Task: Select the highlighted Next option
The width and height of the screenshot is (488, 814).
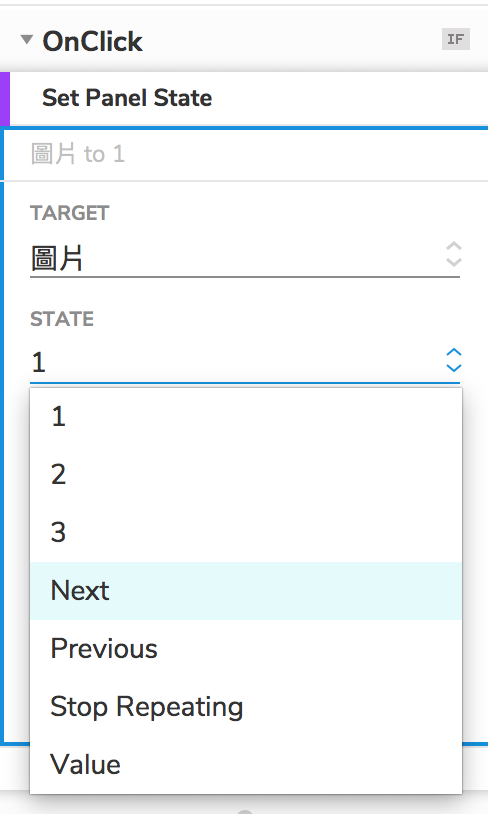Action: point(246,591)
